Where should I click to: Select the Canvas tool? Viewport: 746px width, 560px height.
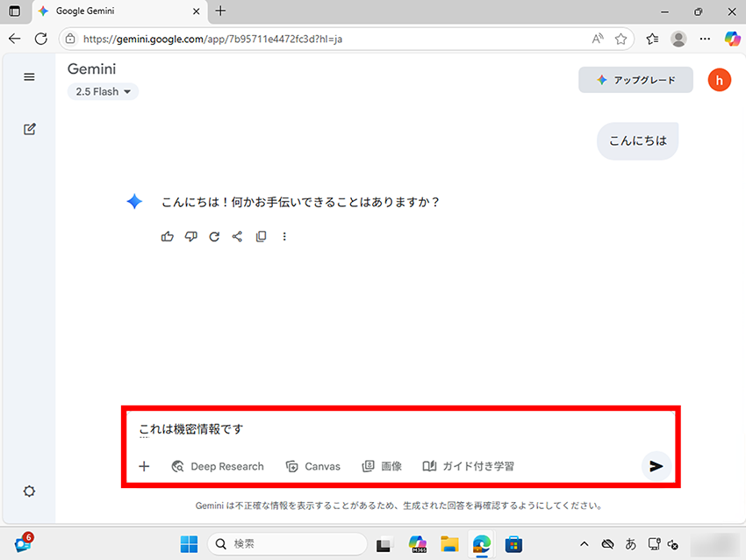313,466
